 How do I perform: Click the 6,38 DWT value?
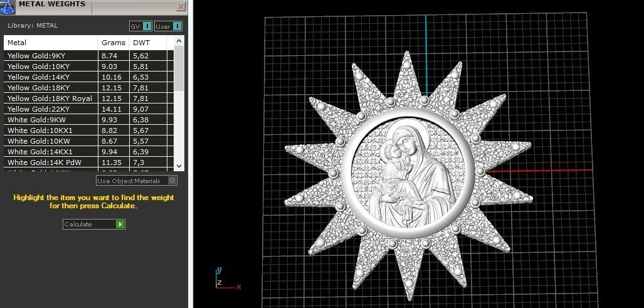pos(141,120)
